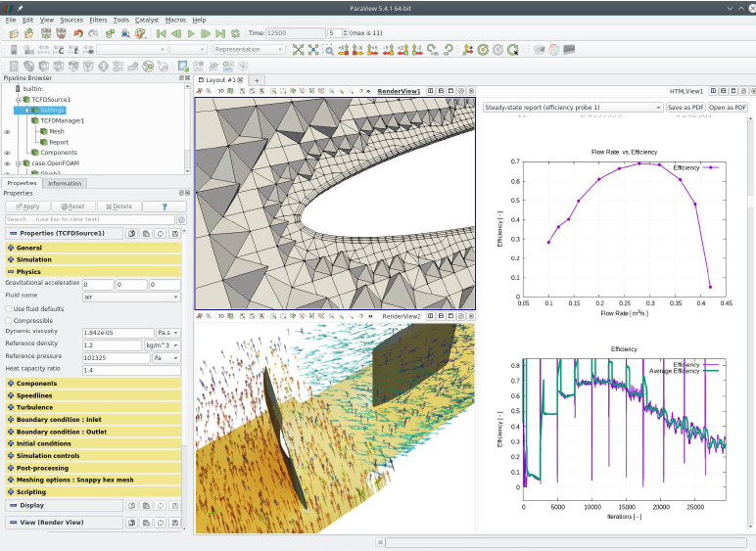The image size is (756, 551).
Task: Pick center of rotation icon
Action: tap(512, 50)
